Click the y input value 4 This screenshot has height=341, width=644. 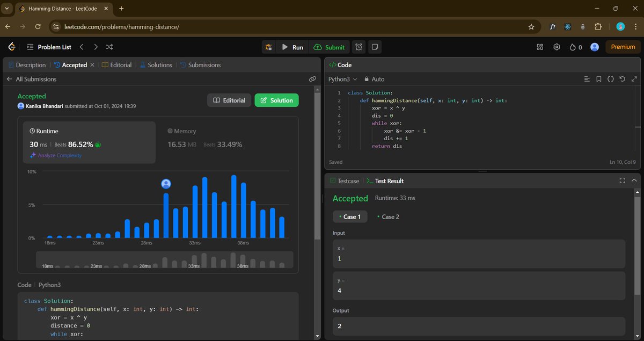[479, 286]
